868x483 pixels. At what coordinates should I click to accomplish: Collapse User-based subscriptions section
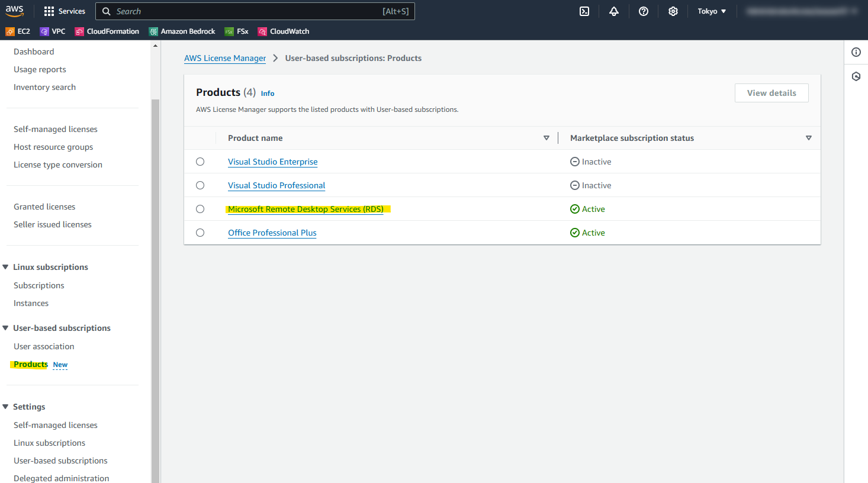5,328
